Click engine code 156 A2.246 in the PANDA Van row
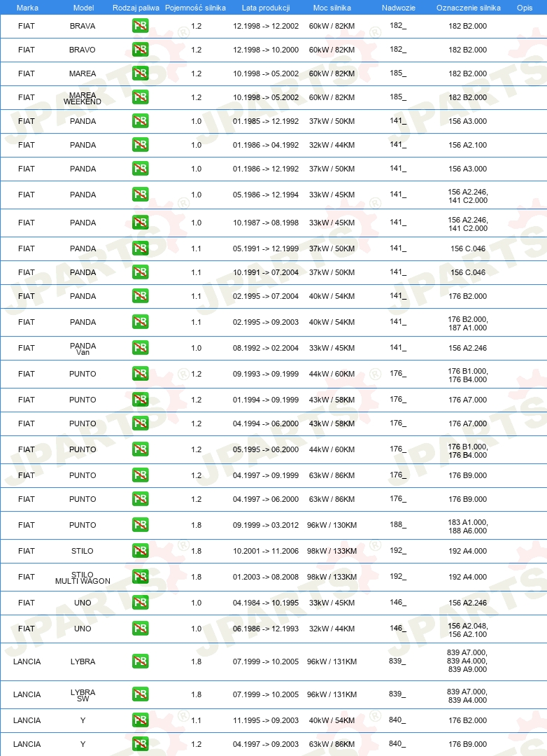Viewport: 547px width, 756px height. point(467,348)
